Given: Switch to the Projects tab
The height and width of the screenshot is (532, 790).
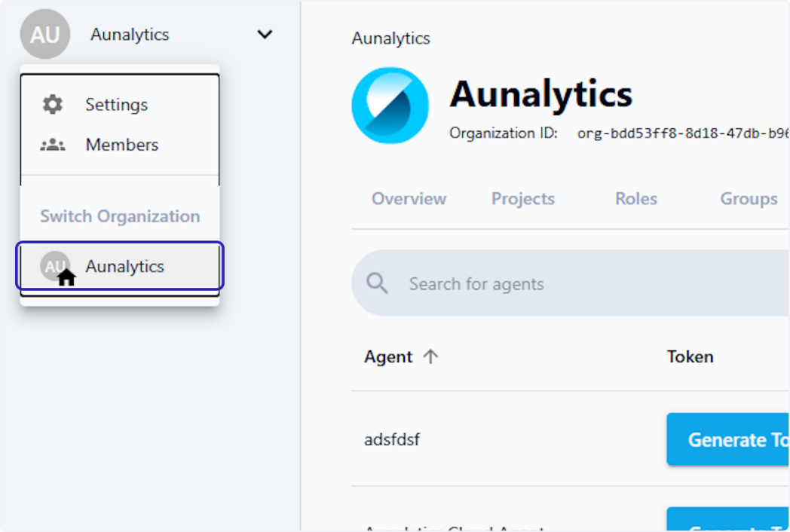Looking at the screenshot, I should point(523,198).
